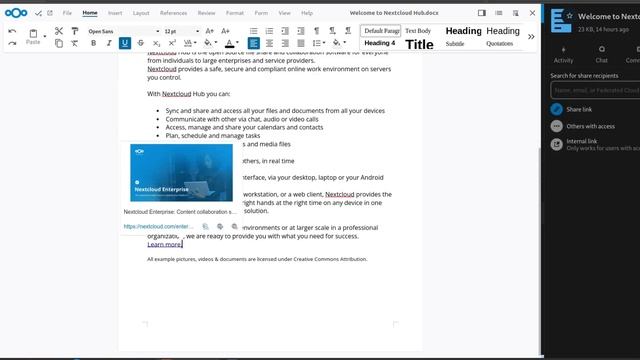Apply text highlighting color

(x=207, y=43)
